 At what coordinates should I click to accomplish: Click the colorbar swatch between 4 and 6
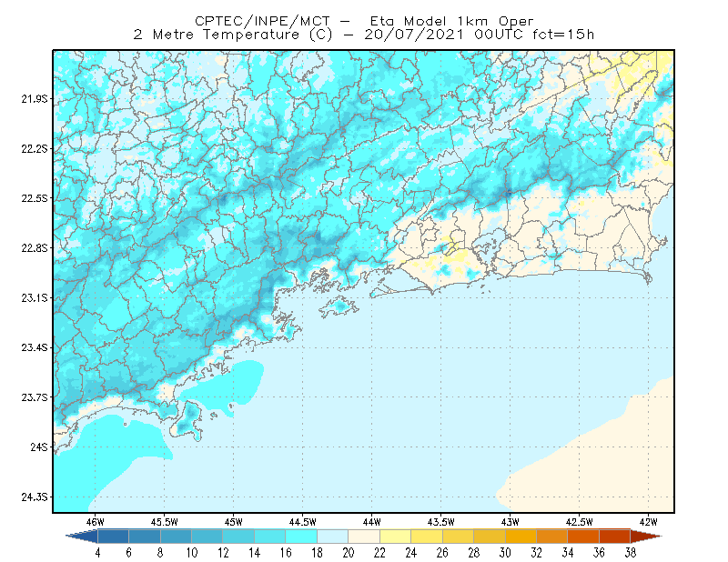coord(113,536)
